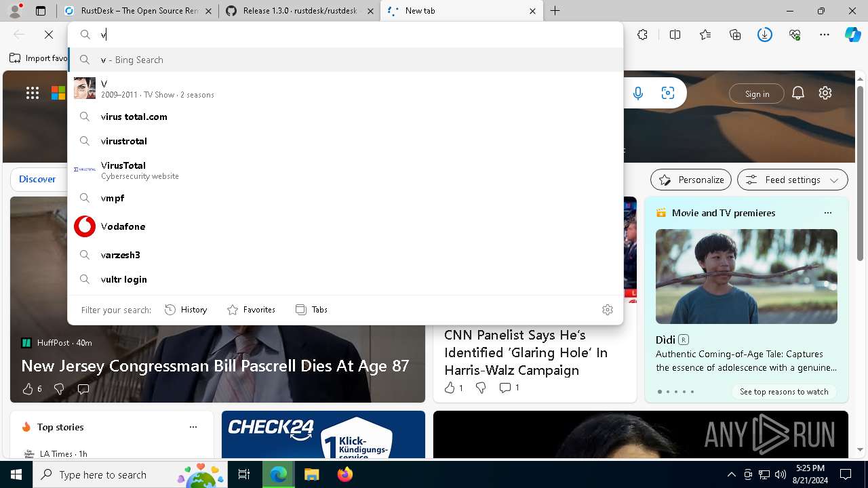Image resolution: width=868 pixels, height=488 pixels.
Task: Show hidden system tray icons
Action: click(x=731, y=474)
